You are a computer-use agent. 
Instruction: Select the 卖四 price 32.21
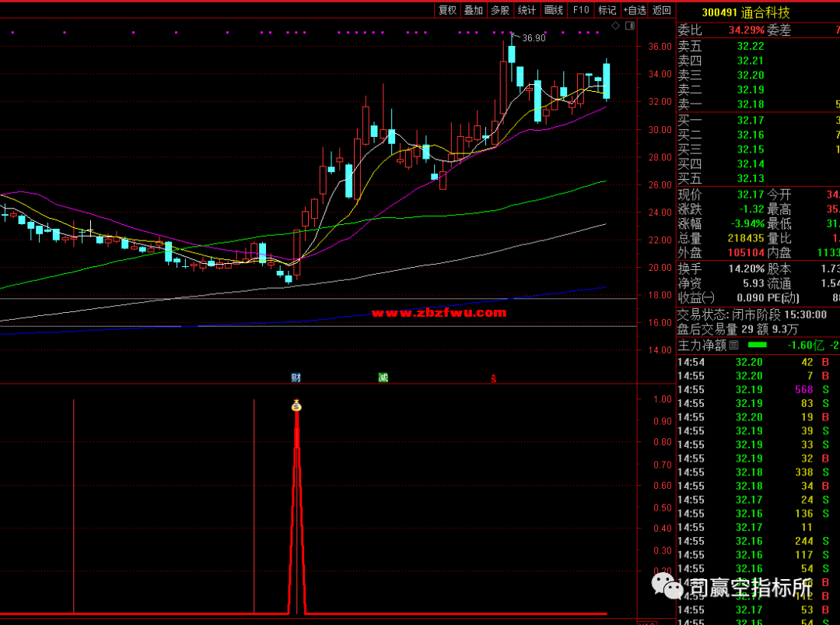750,61
